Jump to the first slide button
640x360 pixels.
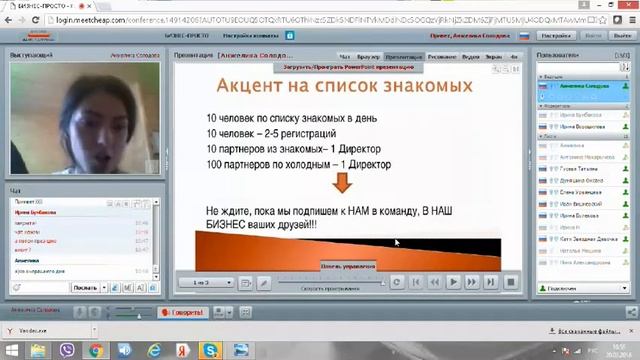point(416,282)
